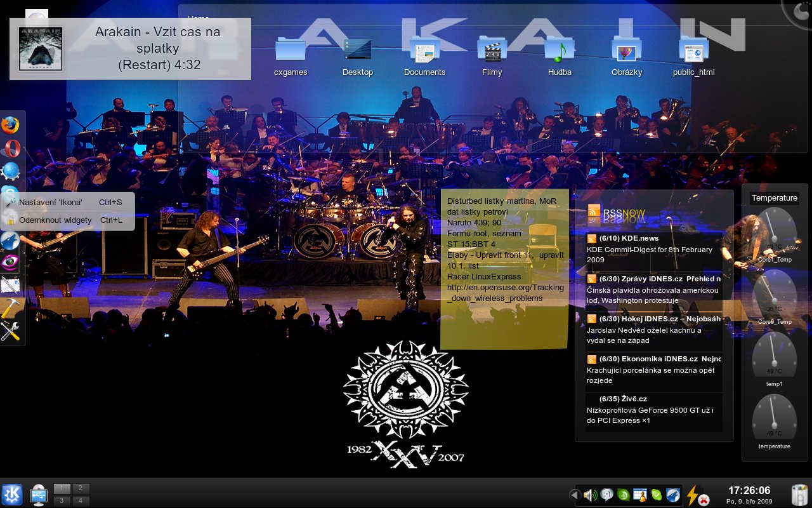Open the wrench and screwdriver settings icon
812x508 pixels.
pos(10,331)
